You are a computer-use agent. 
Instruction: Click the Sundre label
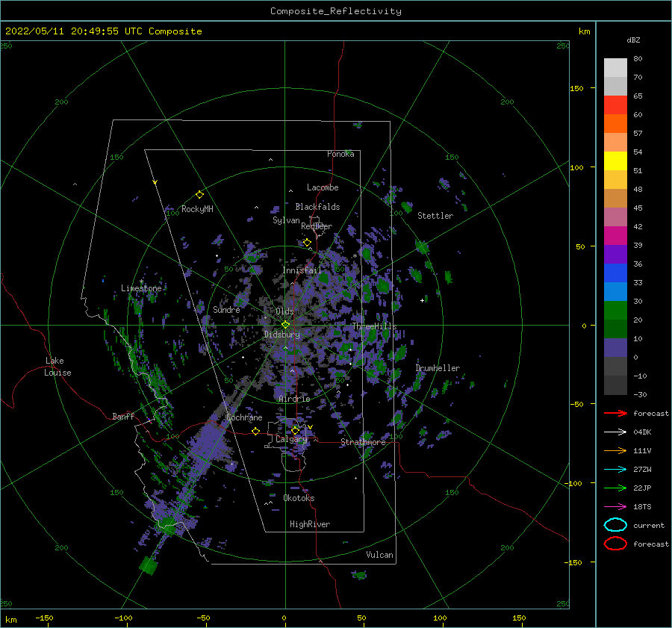[226, 309]
